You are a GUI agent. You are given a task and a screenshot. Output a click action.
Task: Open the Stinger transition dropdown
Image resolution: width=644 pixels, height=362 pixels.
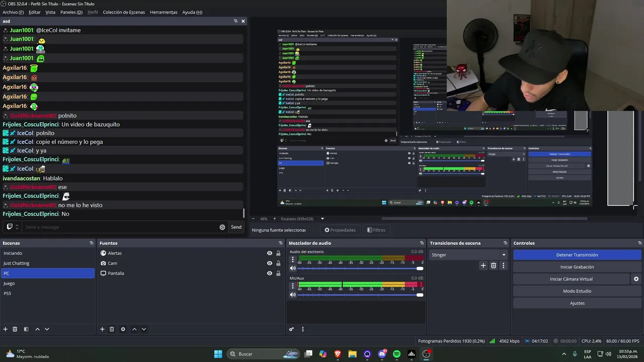coord(504,255)
